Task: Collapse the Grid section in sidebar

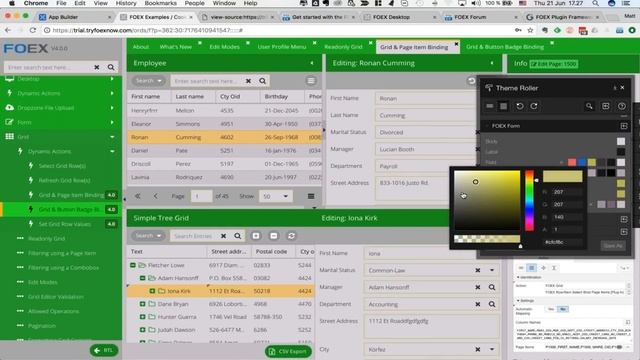Action: (x=112, y=137)
